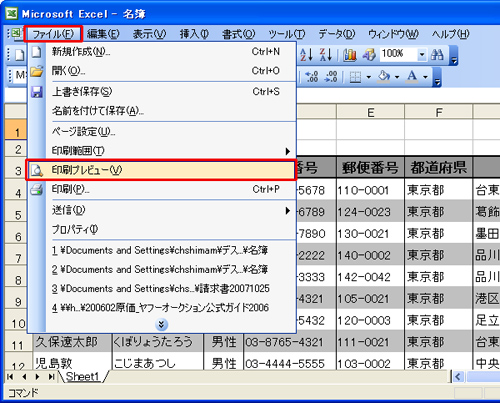Open recent file 1 名簿
The height and width of the screenshot is (403, 500).
click(162, 250)
